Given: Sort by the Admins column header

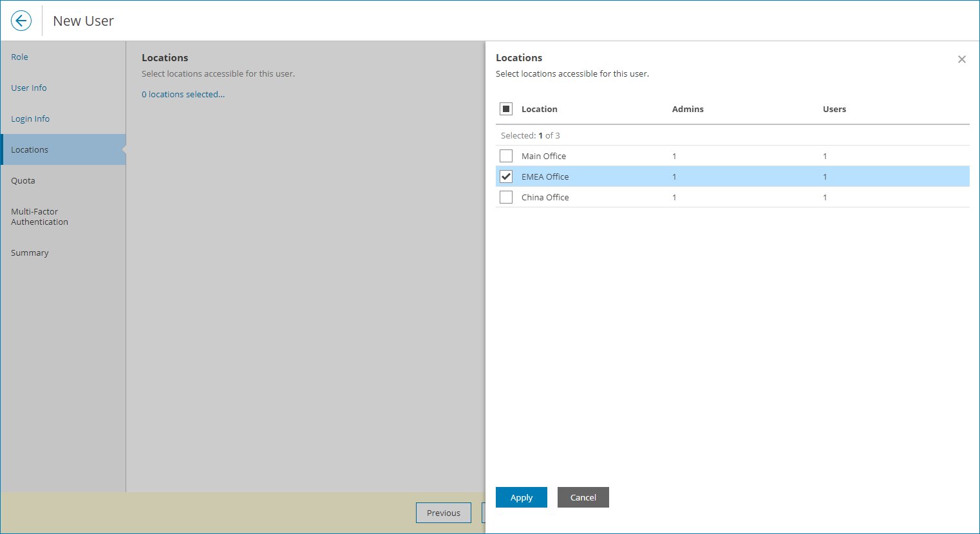Looking at the screenshot, I should (x=688, y=109).
